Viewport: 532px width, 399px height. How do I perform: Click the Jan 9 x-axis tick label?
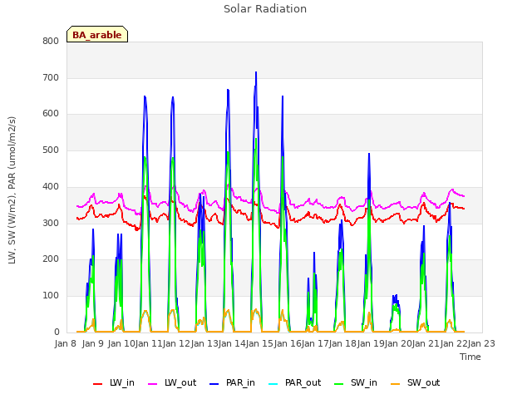point(93,343)
